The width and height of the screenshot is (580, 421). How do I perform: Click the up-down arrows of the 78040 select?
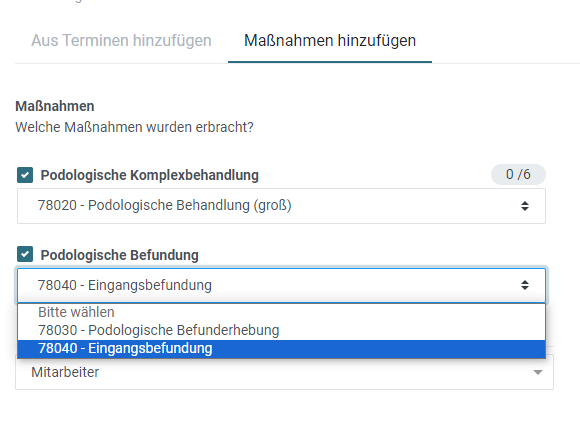point(525,285)
